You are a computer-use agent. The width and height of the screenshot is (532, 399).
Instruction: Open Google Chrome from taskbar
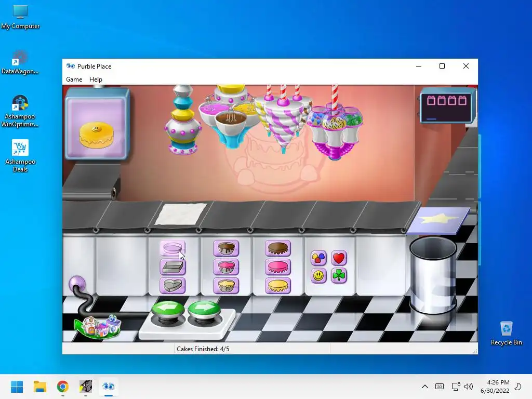click(63, 387)
